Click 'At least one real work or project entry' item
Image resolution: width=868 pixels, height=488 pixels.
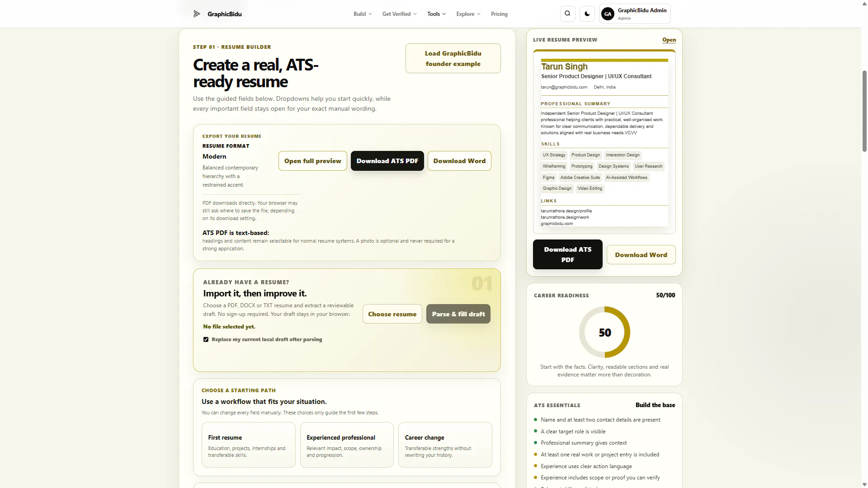tap(600, 455)
